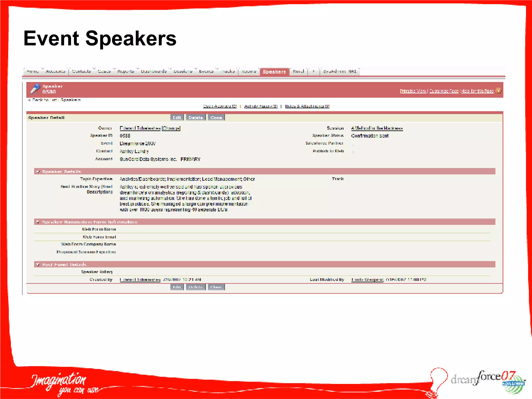Open the Session 'A Method to the Madness' link
The height and width of the screenshot is (399, 532).
377,128
